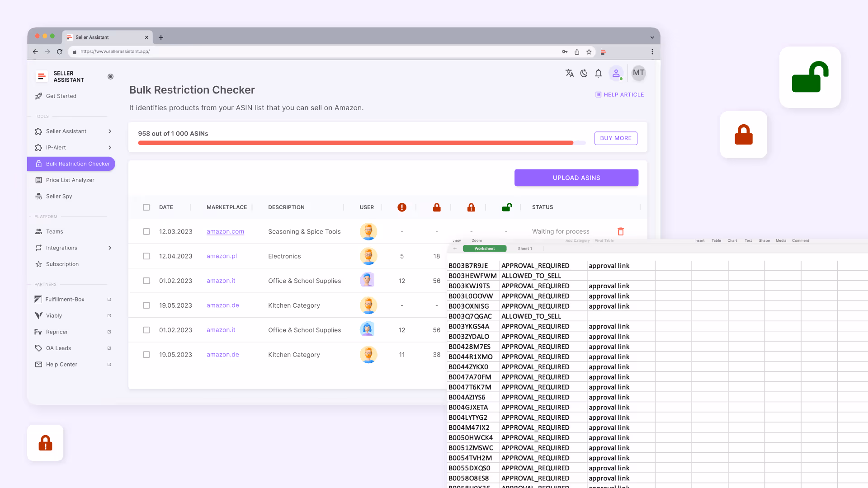Check the second 01.02.2023 amazon.it row
Viewport: 868px width, 488px height.
click(x=146, y=330)
